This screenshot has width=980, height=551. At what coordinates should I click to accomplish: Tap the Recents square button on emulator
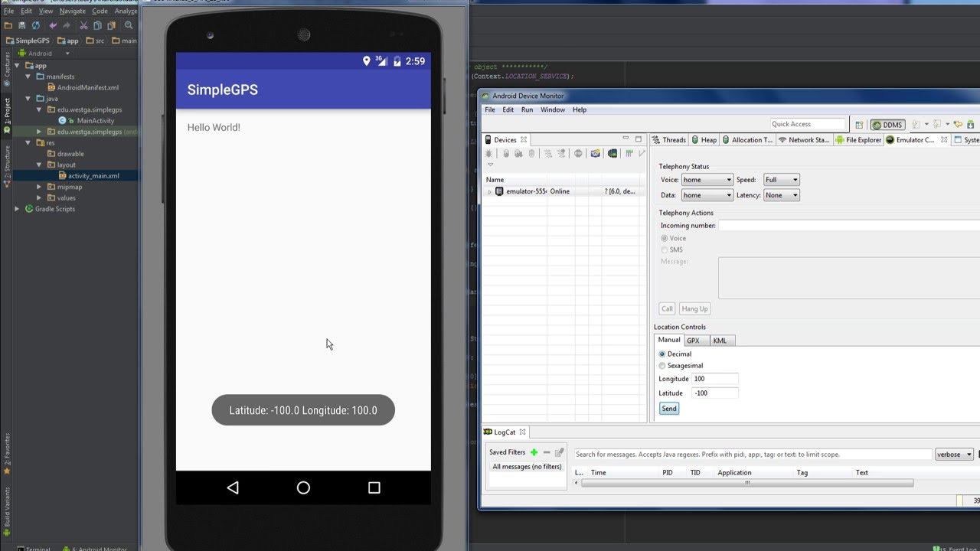point(374,487)
